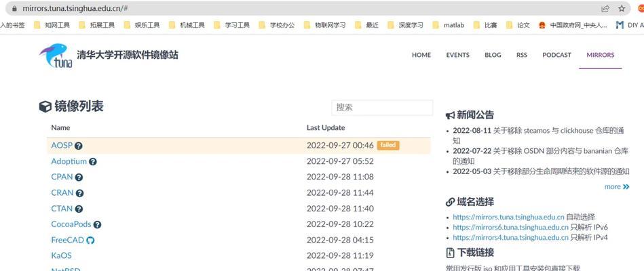Open the 机械工具 bookmark folder
This screenshot has width=644, height=271.
tap(187, 25)
